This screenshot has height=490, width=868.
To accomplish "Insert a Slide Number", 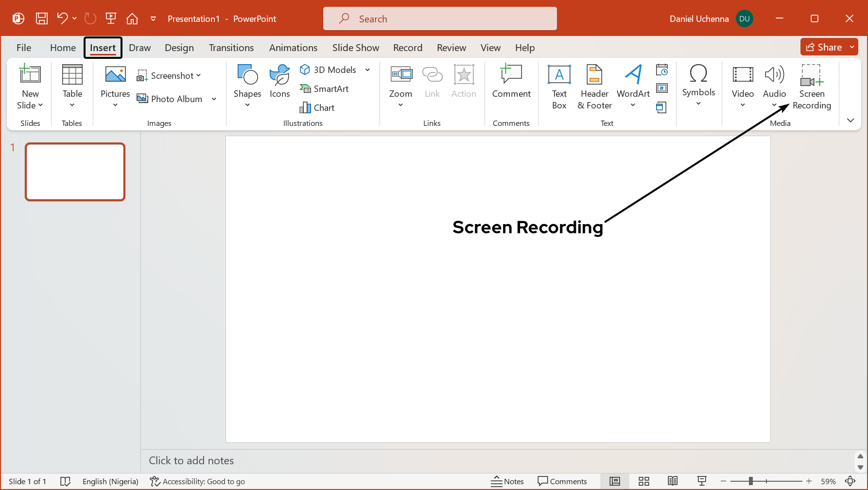I will 661,88.
